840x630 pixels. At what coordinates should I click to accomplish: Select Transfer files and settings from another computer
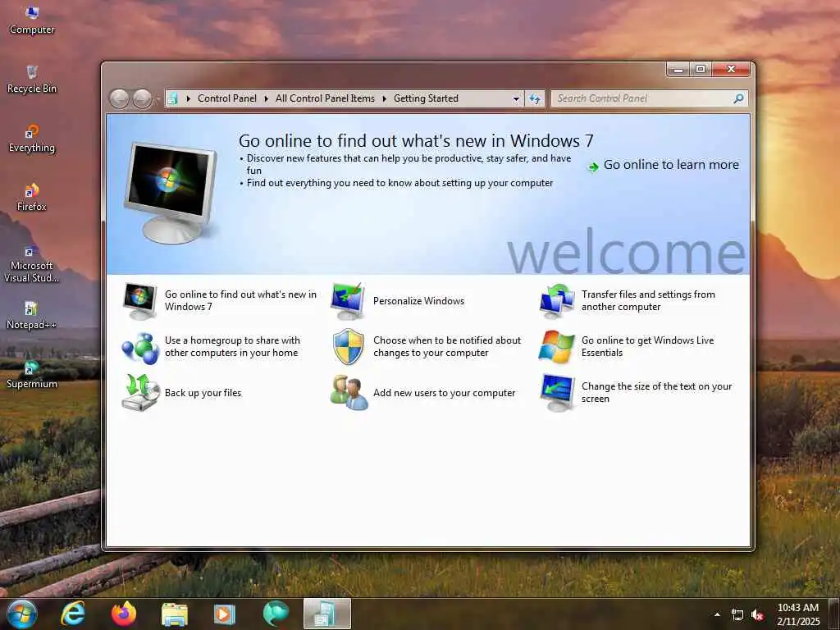[648, 300]
